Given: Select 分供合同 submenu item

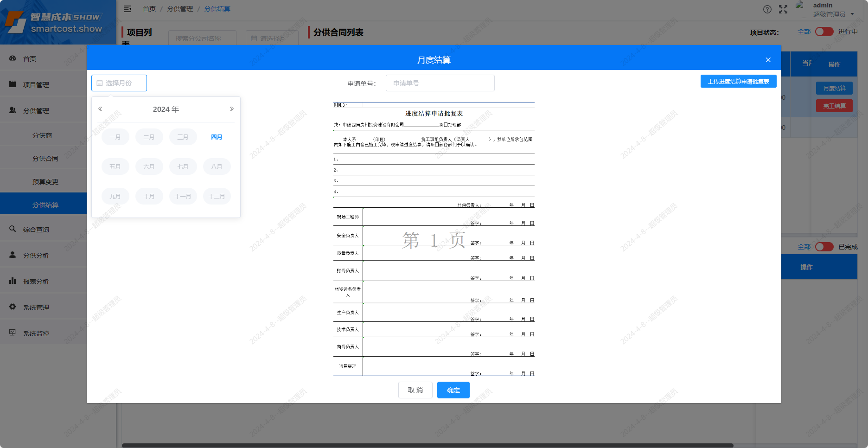Looking at the screenshot, I should tap(45, 159).
